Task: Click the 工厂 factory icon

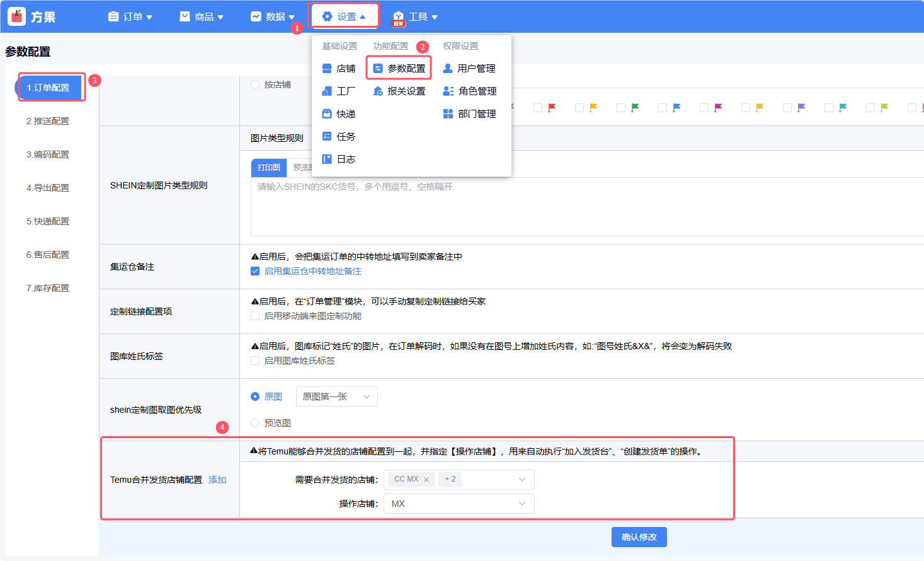Action: pos(327,91)
